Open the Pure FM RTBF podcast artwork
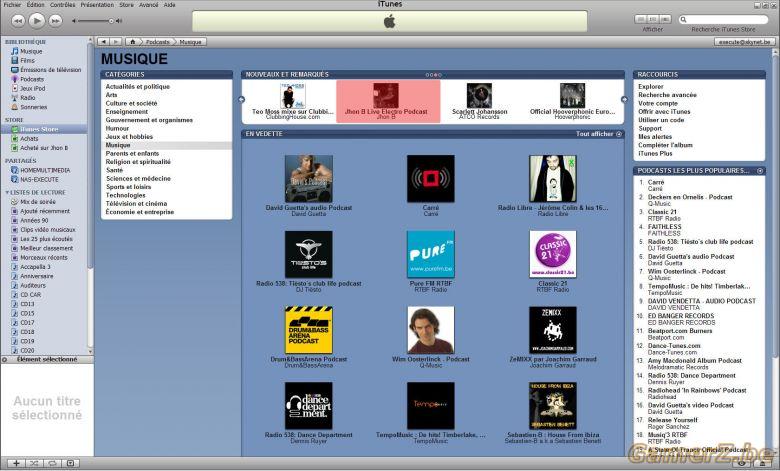 point(431,254)
